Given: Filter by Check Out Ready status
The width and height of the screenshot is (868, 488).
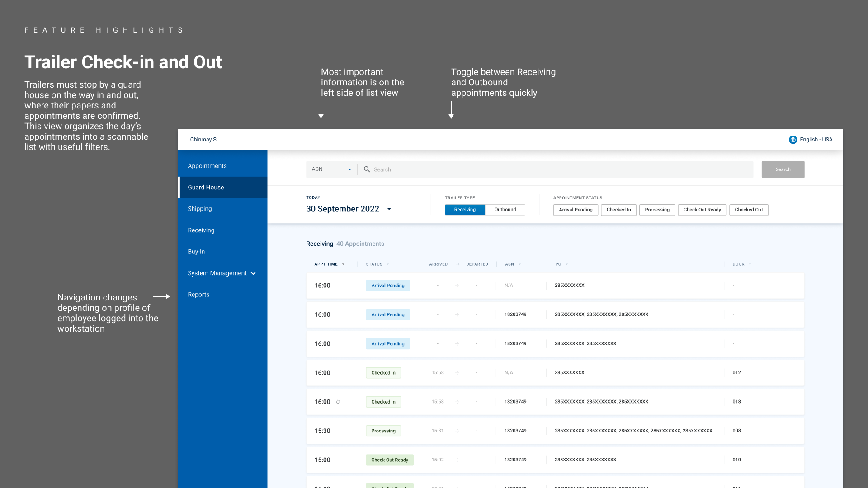Looking at the screenshot, I should pyautogui.click(x=702, y=210).
